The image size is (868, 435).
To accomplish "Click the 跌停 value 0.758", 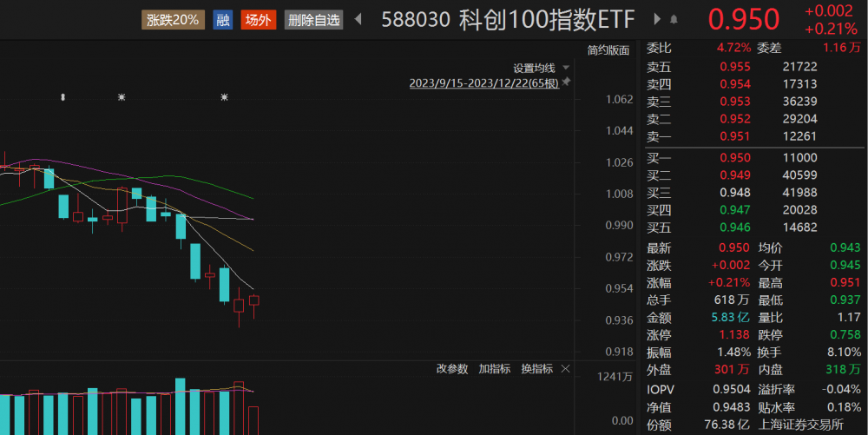I will click(845, 335).
